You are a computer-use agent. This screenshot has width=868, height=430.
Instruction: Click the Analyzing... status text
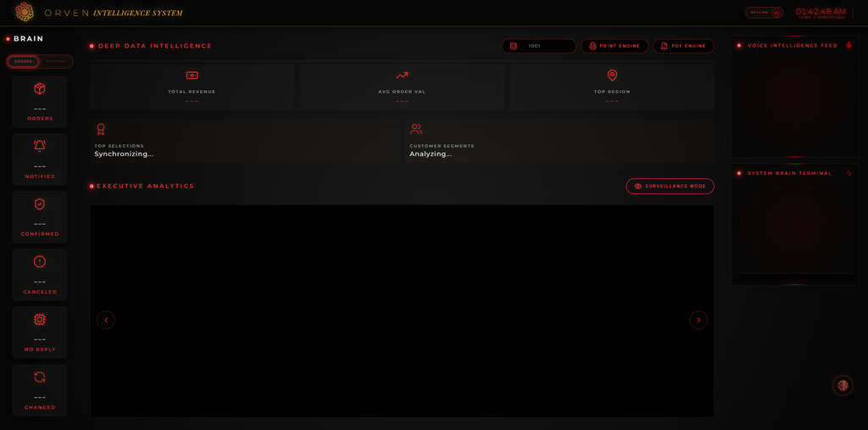(430, 154)
